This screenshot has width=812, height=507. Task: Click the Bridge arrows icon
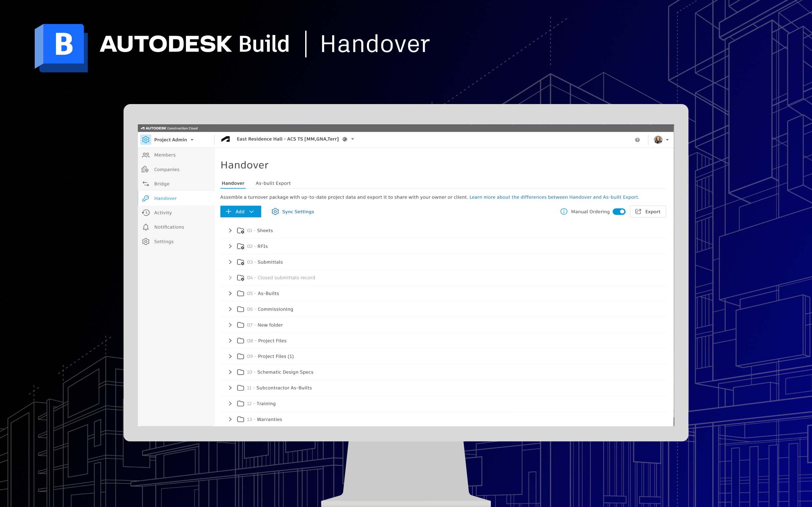pos(146,184)
